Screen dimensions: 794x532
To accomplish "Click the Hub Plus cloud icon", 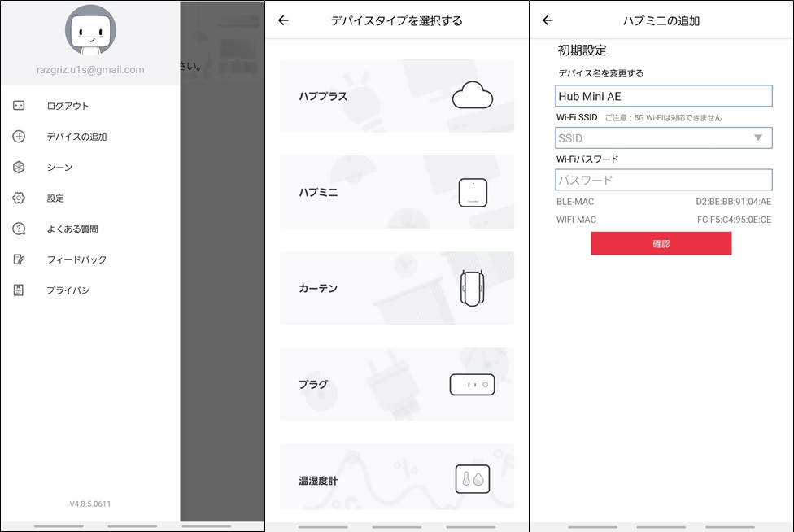I will pyautogui.click(x=472, y=95).
